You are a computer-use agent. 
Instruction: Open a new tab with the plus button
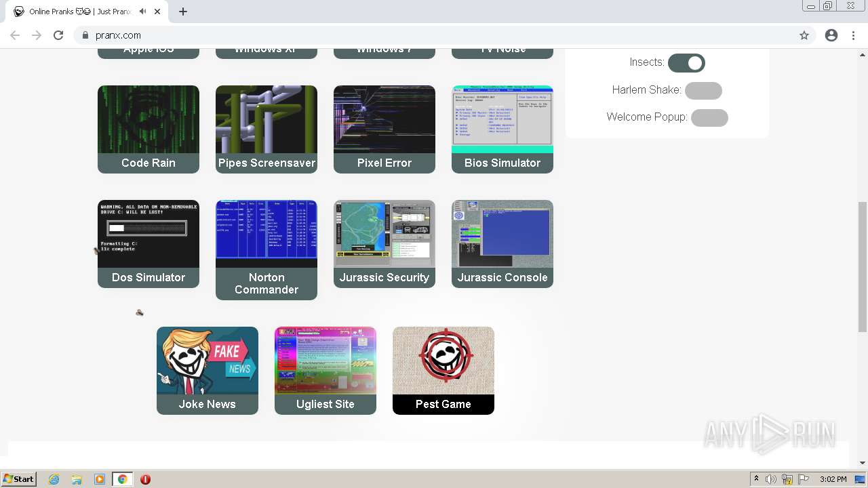[x=183, y=12]
